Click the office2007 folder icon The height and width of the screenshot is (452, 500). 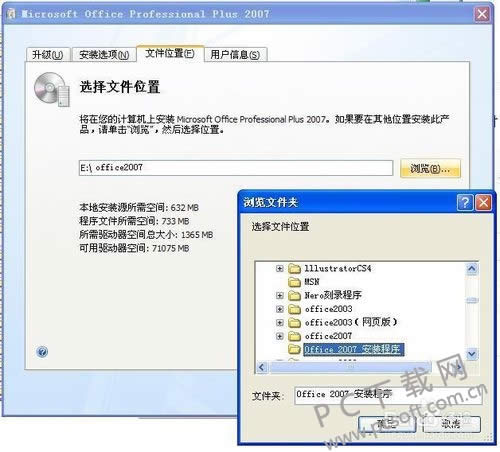point(294,336)
